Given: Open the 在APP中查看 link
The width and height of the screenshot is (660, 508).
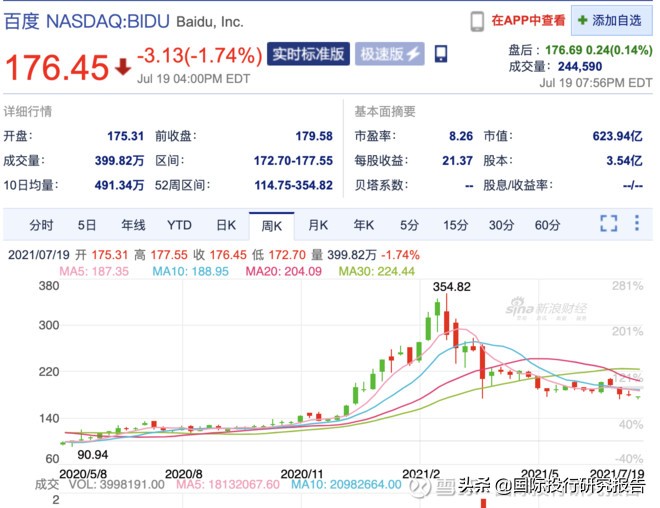Looking at the screenshot, I should pos(528,20).
